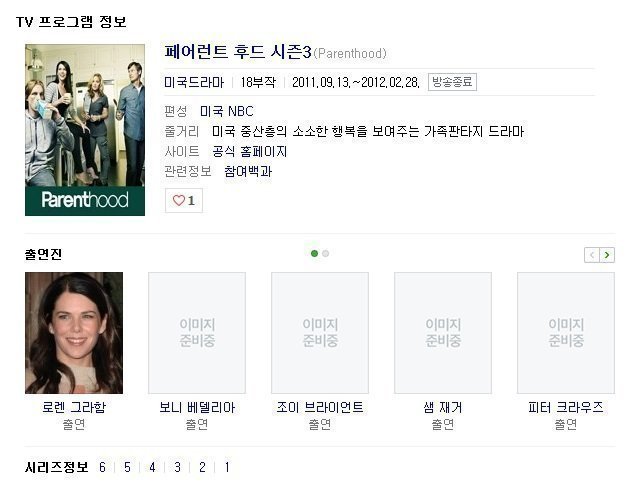
Task: Switch to series season 1
Action: click(x=227, y=467)
